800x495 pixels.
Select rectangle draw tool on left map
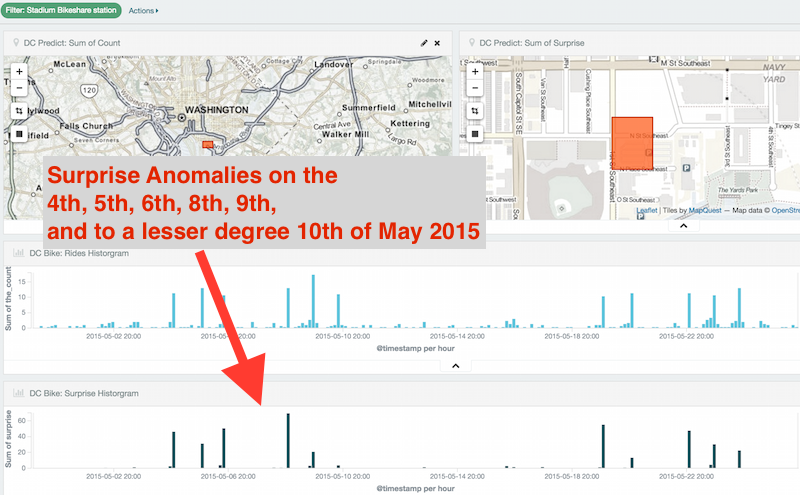(x=19, y=134)
